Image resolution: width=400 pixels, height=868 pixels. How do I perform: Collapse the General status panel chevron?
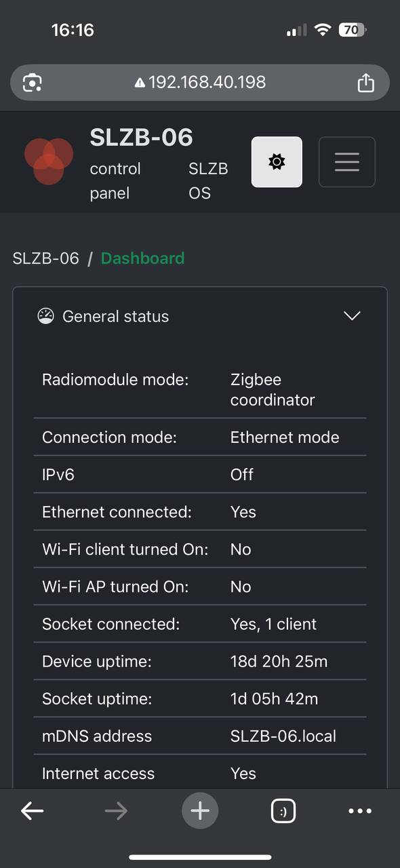352,316
